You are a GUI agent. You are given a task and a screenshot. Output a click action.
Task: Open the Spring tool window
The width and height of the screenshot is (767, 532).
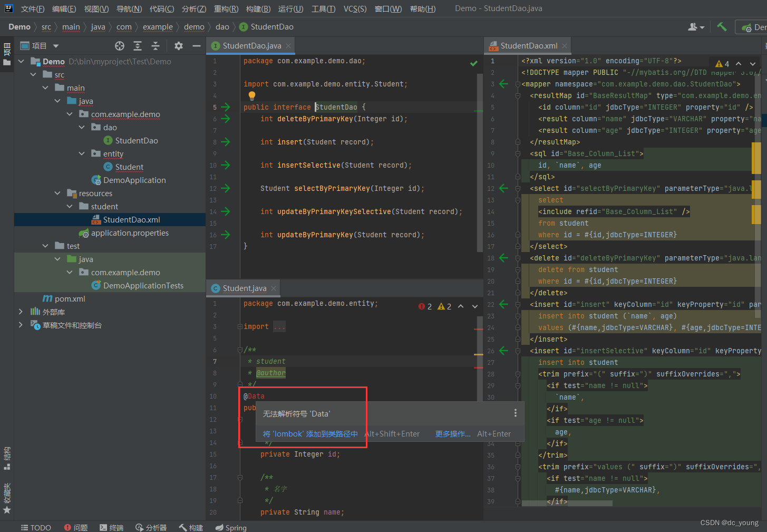pos(231,527)
